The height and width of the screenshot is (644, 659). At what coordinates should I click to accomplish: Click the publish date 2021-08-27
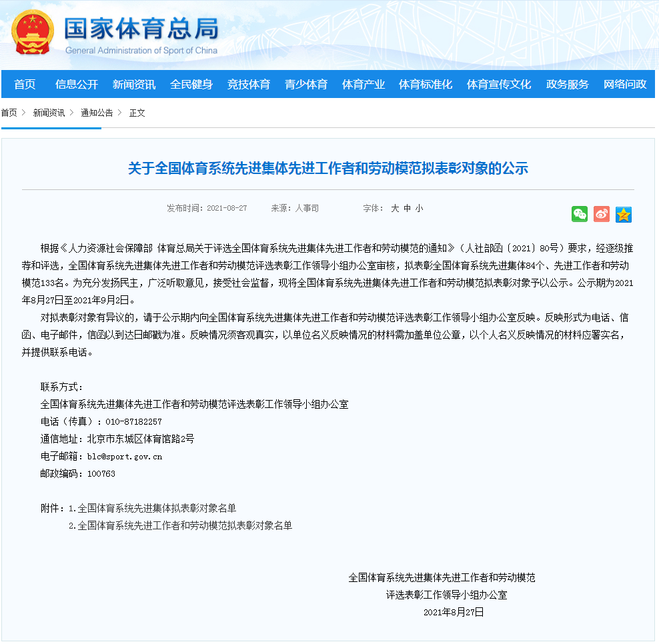pyautogui.click(x=227, y=209)
